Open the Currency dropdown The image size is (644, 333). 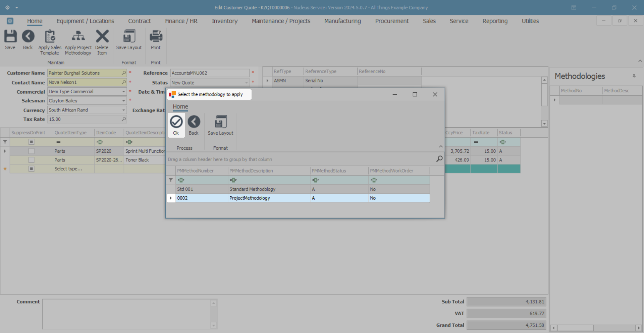click(123, 110)
